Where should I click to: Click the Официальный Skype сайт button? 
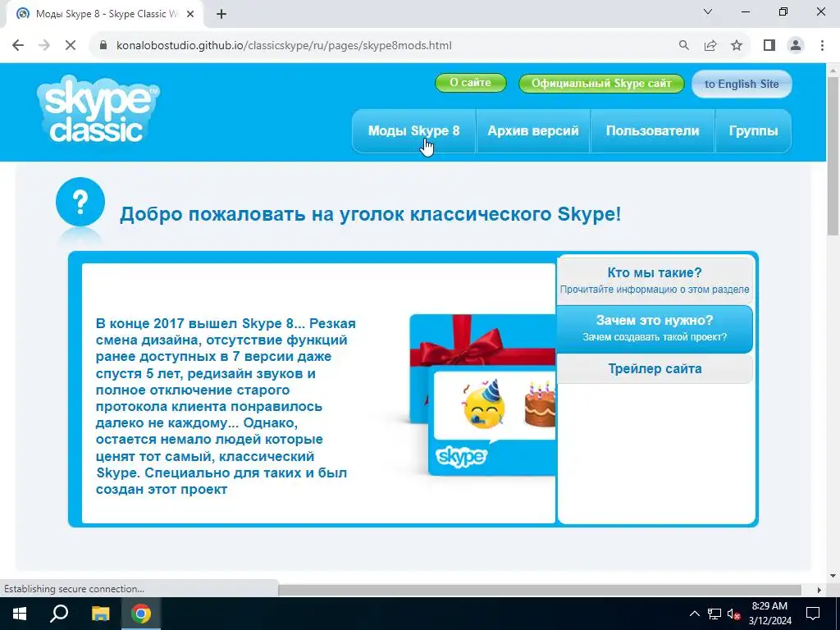click(601, 84)
